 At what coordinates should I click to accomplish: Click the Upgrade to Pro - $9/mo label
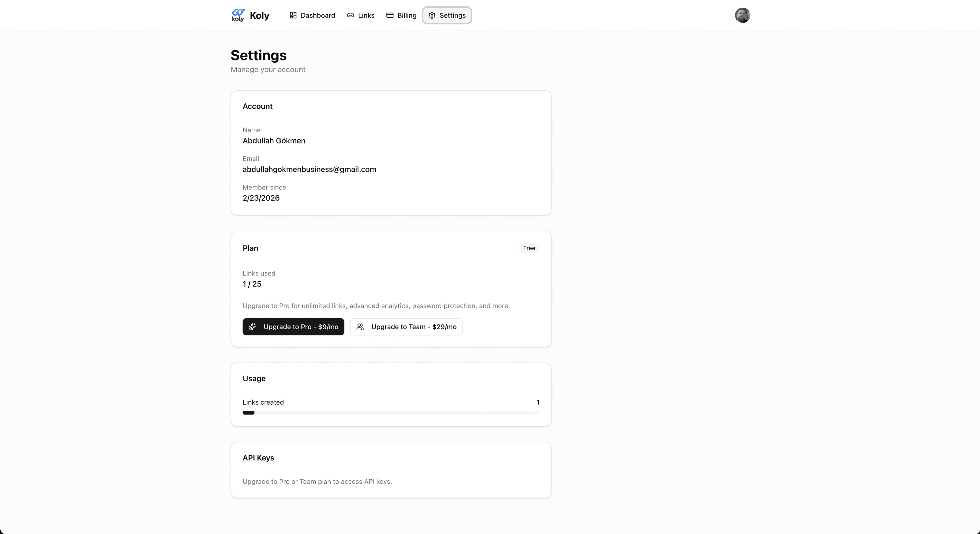(301, 326)
